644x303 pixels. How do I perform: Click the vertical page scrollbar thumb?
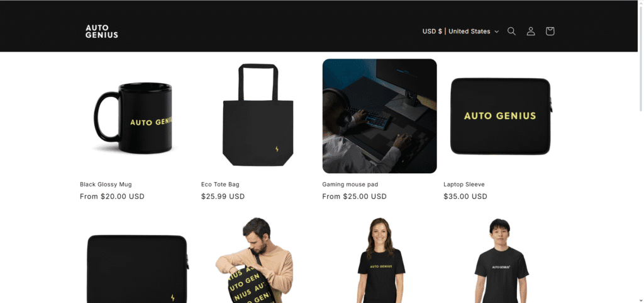tap(640, 56)
